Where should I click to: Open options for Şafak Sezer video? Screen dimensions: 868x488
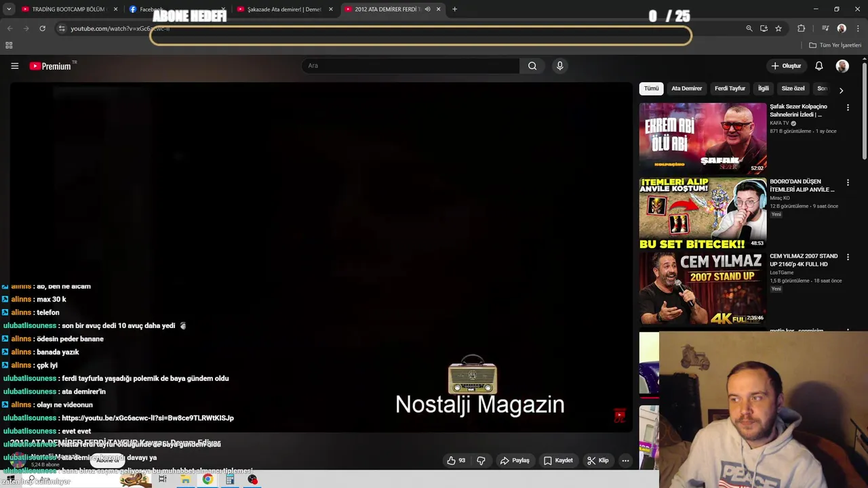(848, 107)
